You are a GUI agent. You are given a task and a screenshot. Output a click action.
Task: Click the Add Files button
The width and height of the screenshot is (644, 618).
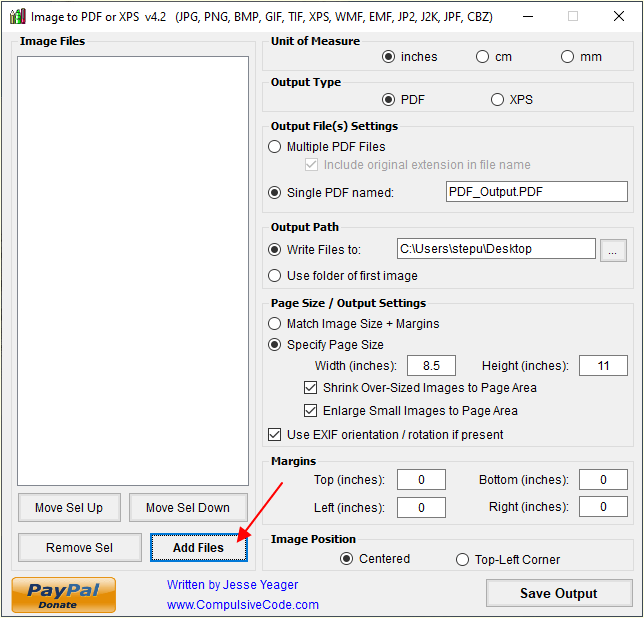point(199,547)
